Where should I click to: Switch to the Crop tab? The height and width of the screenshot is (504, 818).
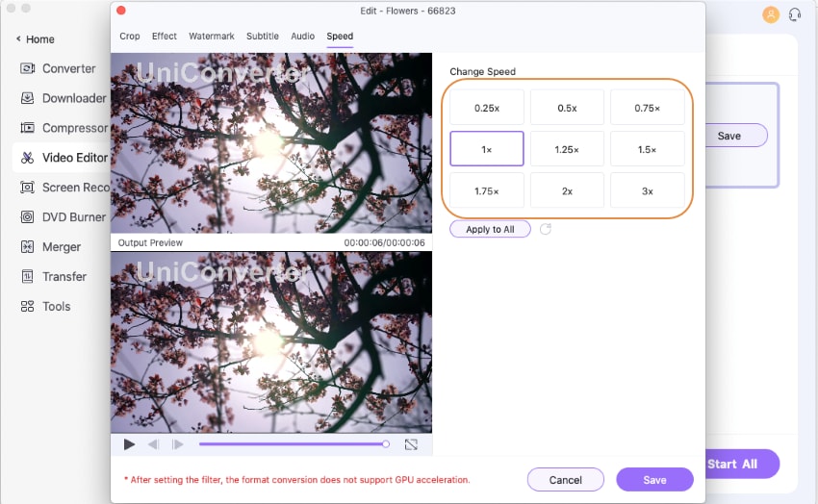coord(129,36)
